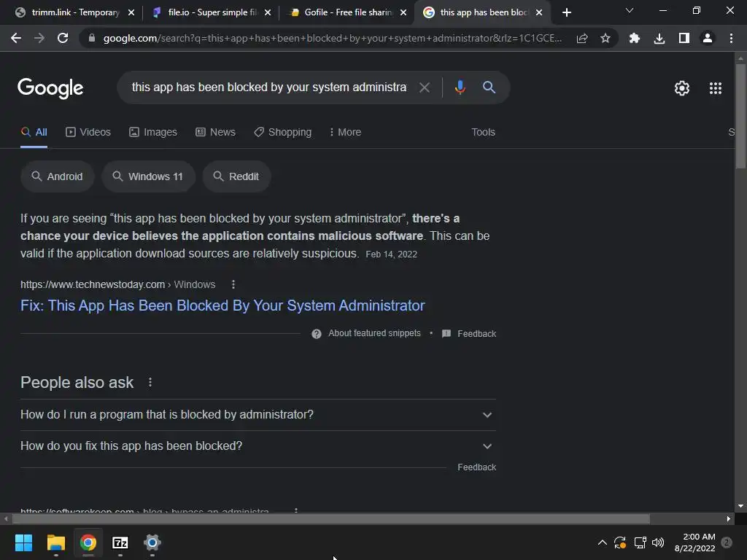
Task: Open the Windows Start menu
Action: [x=23, y=542]
